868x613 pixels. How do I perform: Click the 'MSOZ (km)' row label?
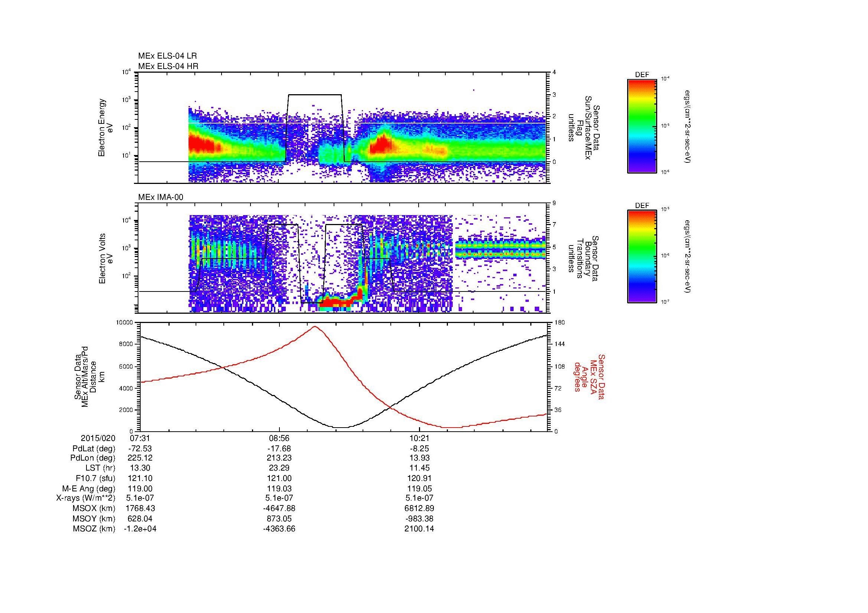pyautogui.click(x=94, y=529)
